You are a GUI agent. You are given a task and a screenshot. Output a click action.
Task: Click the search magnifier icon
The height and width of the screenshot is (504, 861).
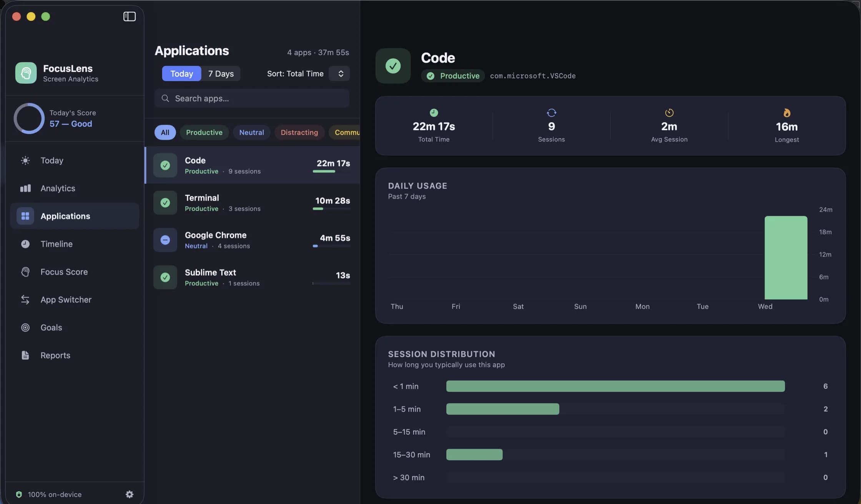pos(165,98)
